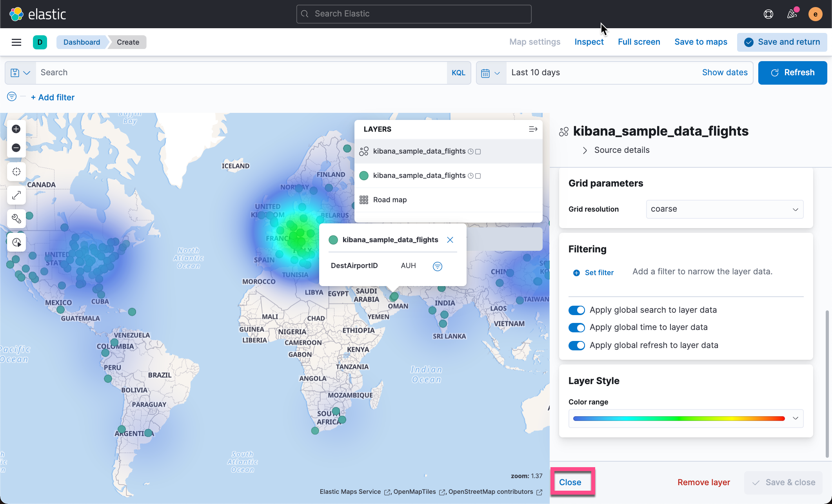Click the Remove layer button
The height and width of the screenshot is (504, 832).
click(x=703, y=482)
